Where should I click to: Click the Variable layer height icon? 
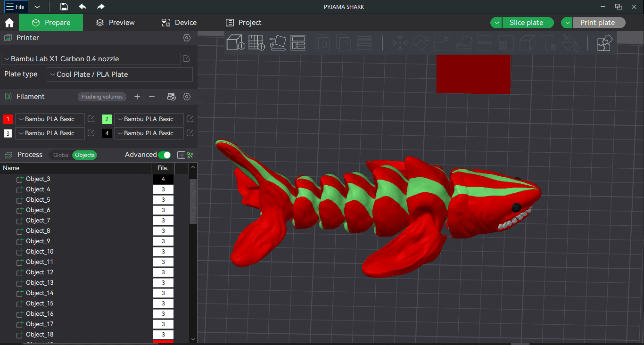pyautogui.click(x=364, y=43)
